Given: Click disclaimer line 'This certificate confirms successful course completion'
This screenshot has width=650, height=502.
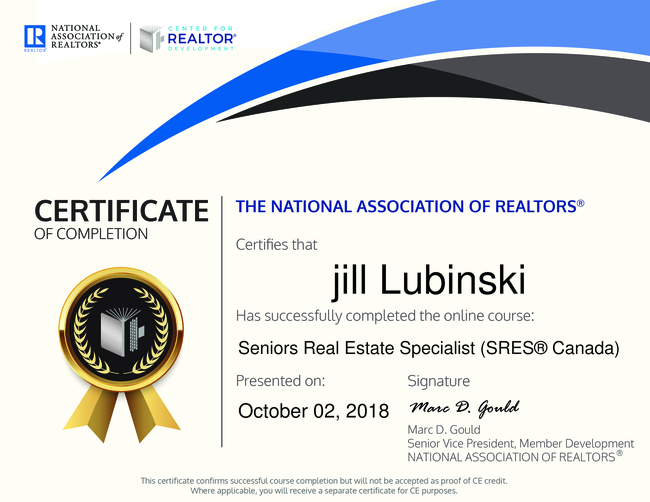Looking at the screenshot, I should point(324,481).
